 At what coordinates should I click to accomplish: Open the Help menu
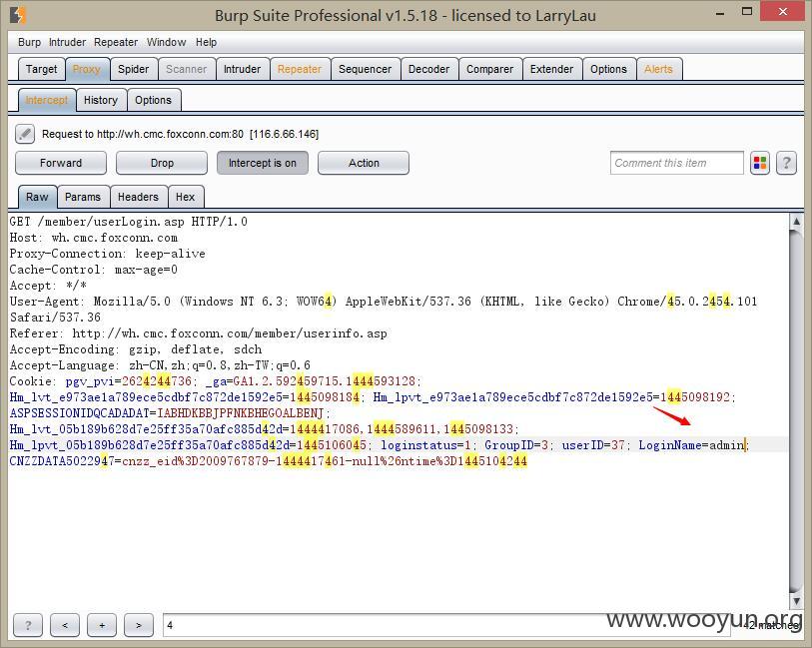(206, 43)
